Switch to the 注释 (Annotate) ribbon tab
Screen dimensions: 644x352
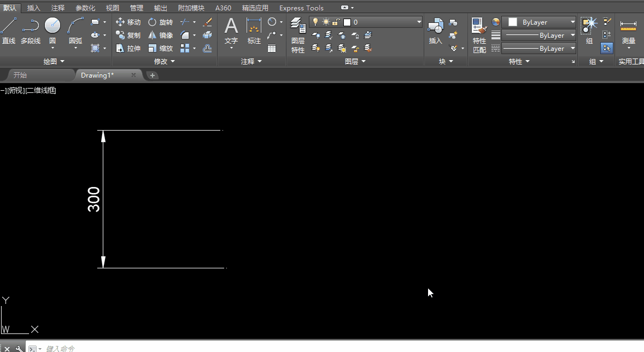tap(58, 8)
